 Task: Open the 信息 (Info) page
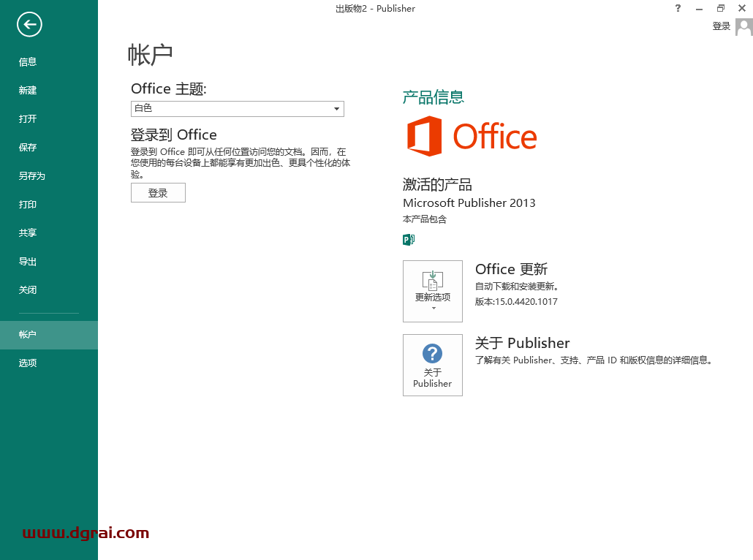[x=27, y=62]
